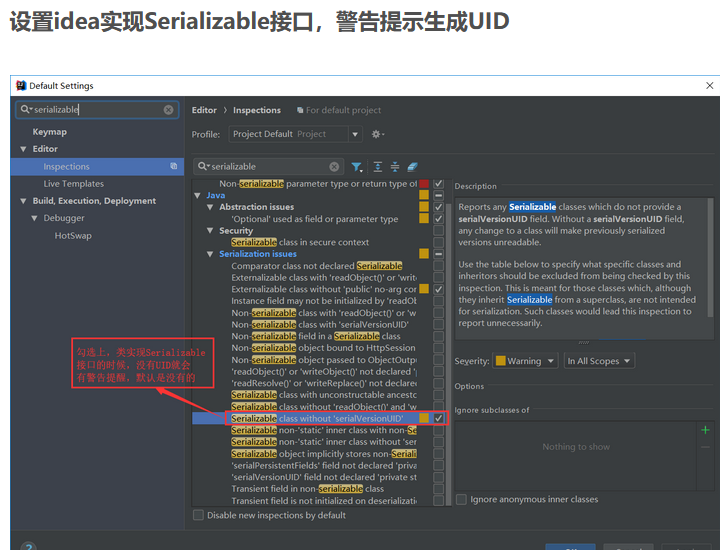Viewport: 720px width, 550px height.
Task: Toggle Java group inspections checkbox
Action: point(439,195)
